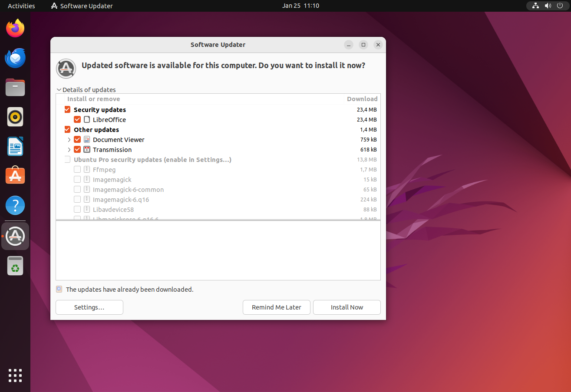The width and height of the screenshot is (571, 392).
Task: Toggle the Ubuntu Pro security updates checkbox
Action: [67, 159]
